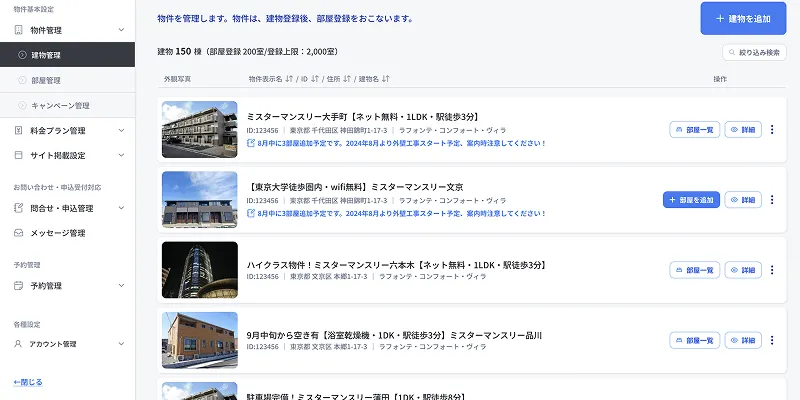Click the memo note icon in the 大手町 row
This screenshot has height=400, width=800.
tap(251, 143)
